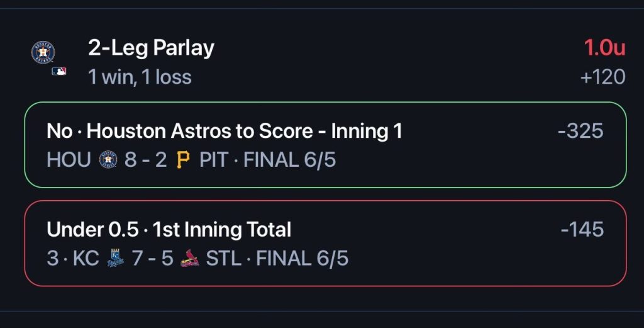Click FINAL 6/5 in the Royals leg
This screenshot has height=328, width=644.
click(x=303, y=258)
